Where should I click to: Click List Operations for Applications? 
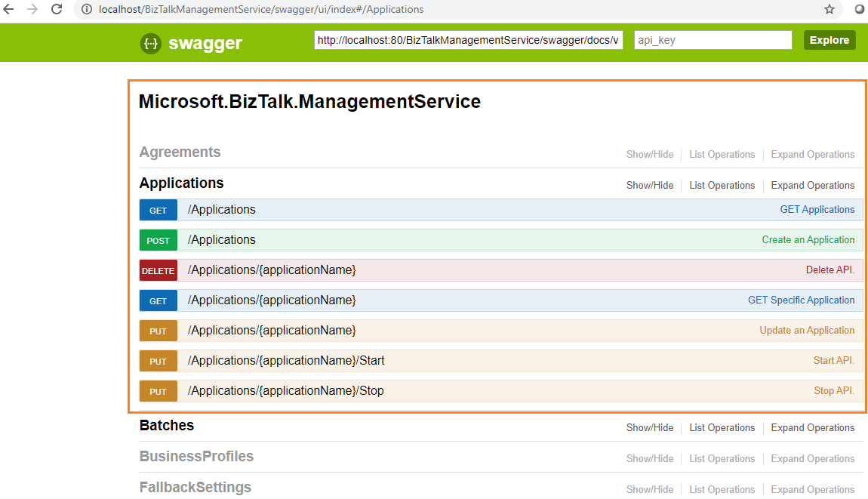point(722,186)
